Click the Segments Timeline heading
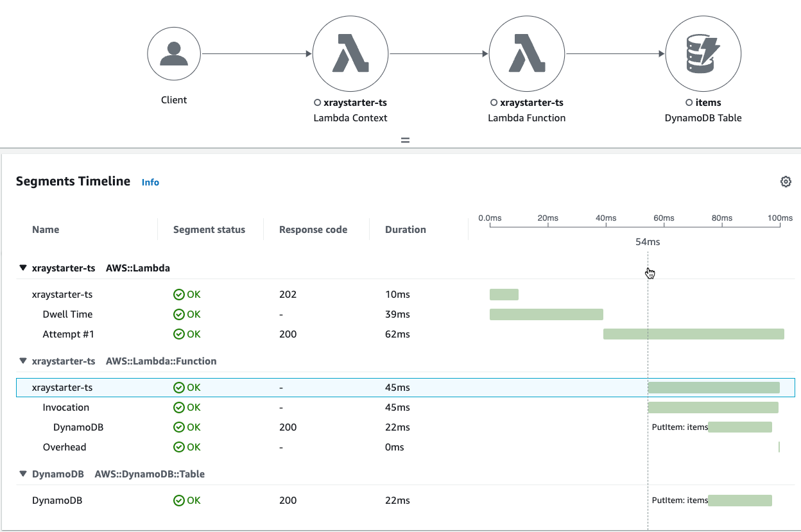Viewport: 801px width, 532px height. [x=73, y=182]
